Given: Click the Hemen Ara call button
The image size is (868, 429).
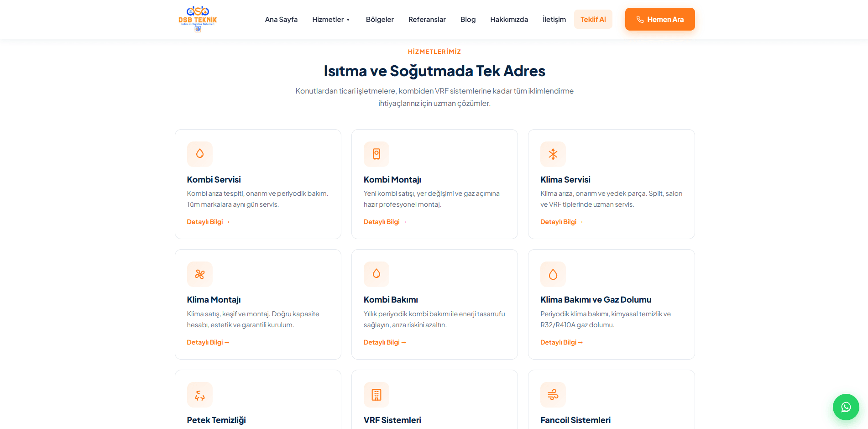Looking at the screenshot, I should click(660, 19).
